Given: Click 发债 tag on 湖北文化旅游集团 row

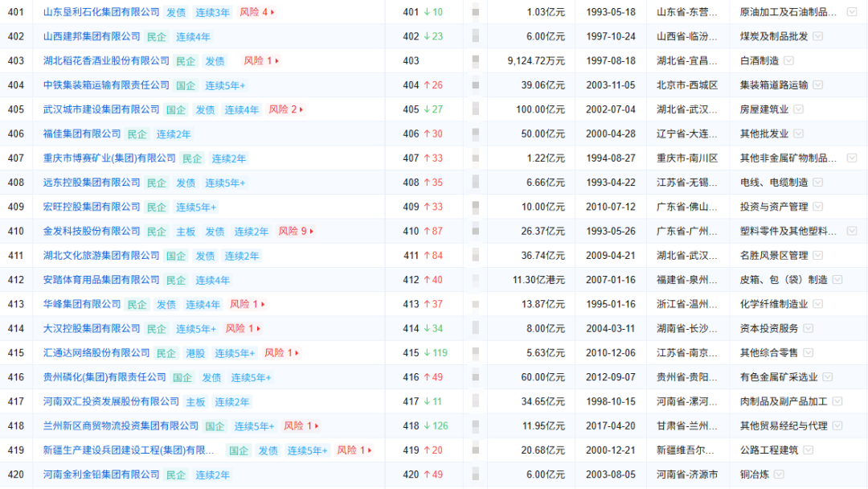Looking at the screenshot, I should coord(206,256).
